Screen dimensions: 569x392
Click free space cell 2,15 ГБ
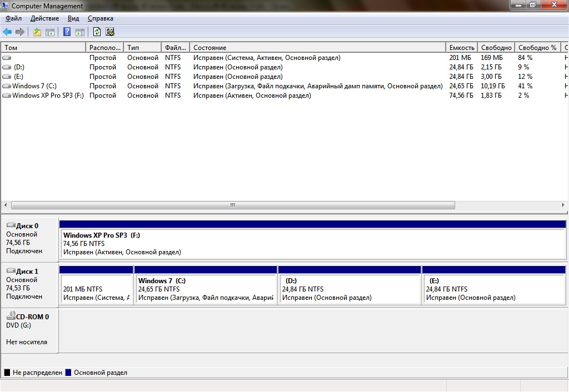[491, 67]
